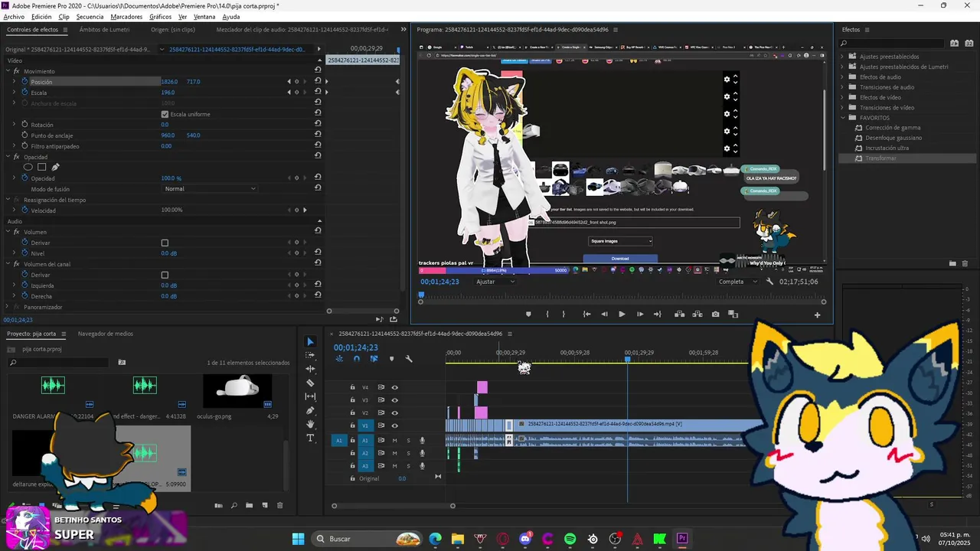Viewport: 980px width, 551px height.
Task: Mark Out point in program monitor
Action: (x=564, y=315)
